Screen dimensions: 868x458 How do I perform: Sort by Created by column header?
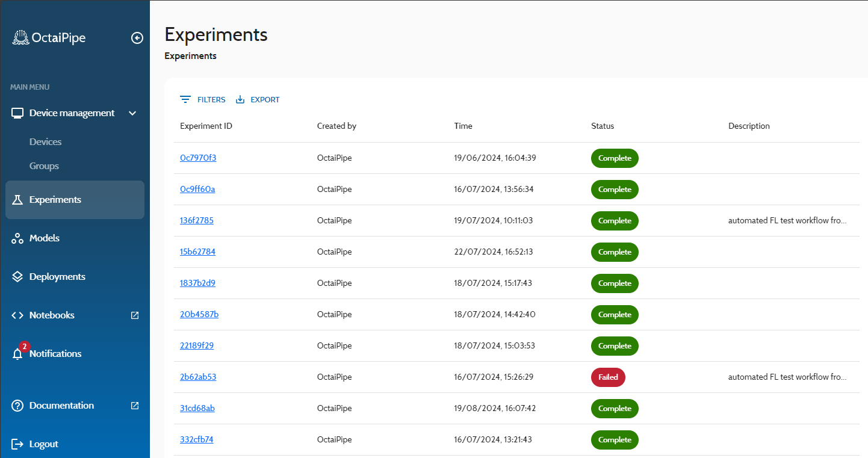coord(336,126)
